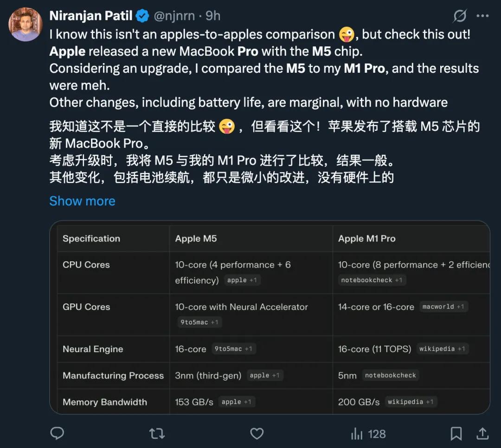Click apple source chip next to 153 GB/s
The height and width of the screenshot is (448, 501).
[236, 402]
